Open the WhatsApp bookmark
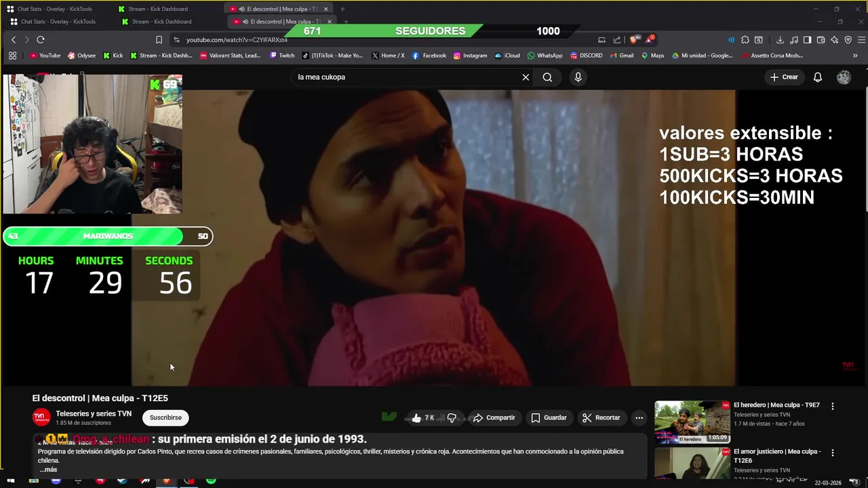The width and height of the screenshot is (868, 488). (x=545, y=56)
